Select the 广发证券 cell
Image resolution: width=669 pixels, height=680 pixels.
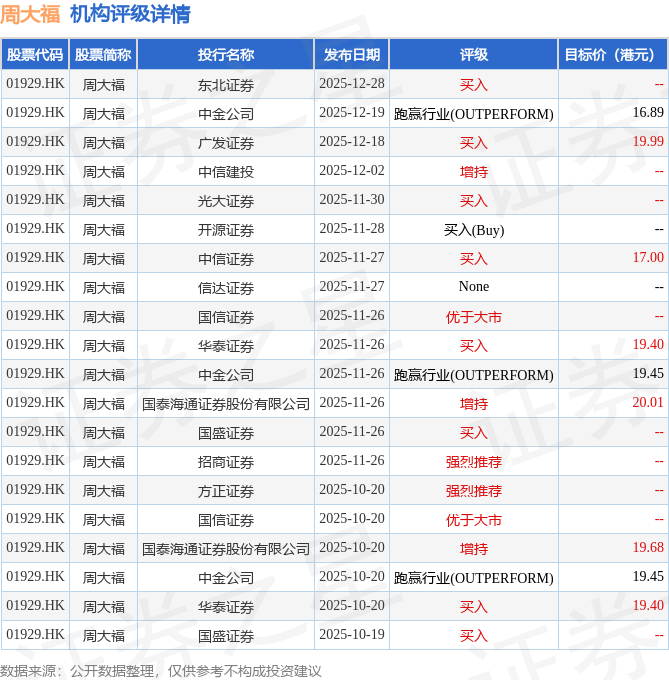(226, 143)
